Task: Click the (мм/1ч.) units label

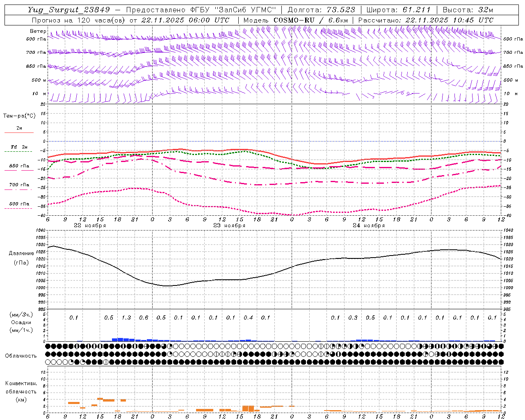Action: pos(21,330)
